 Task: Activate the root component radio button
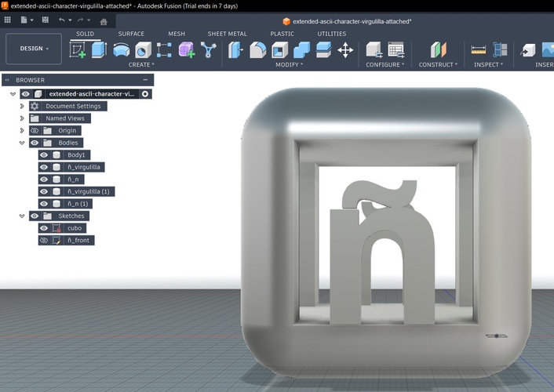(145, 93)
